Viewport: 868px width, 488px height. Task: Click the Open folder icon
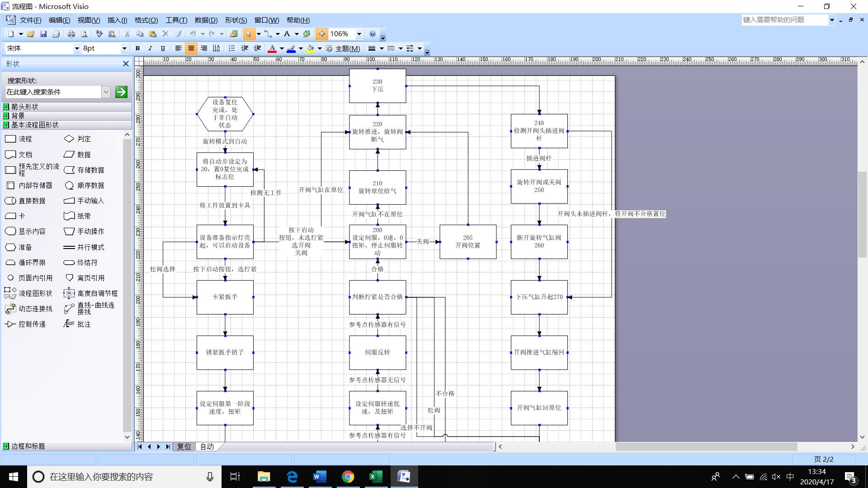[x=31, y=34]
